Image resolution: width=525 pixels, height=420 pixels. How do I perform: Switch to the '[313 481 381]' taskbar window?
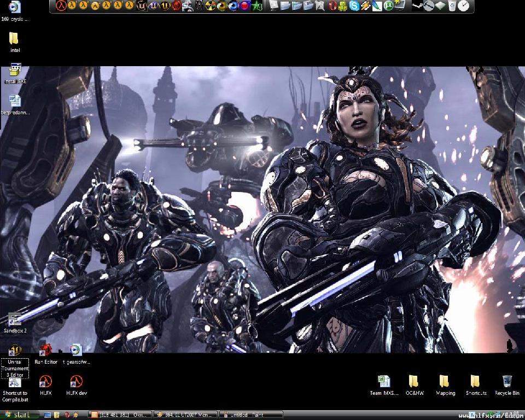click(120, 415)
